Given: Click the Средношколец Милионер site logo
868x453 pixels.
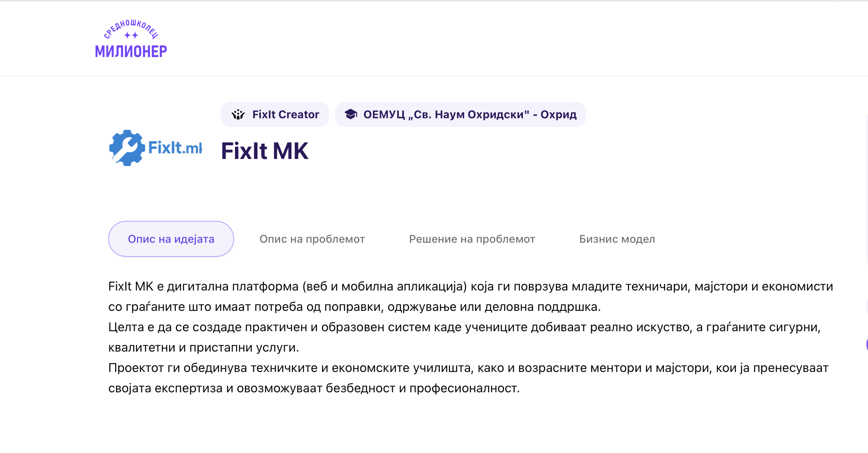Looking at the screenshot, I should [x=131, y=40].
